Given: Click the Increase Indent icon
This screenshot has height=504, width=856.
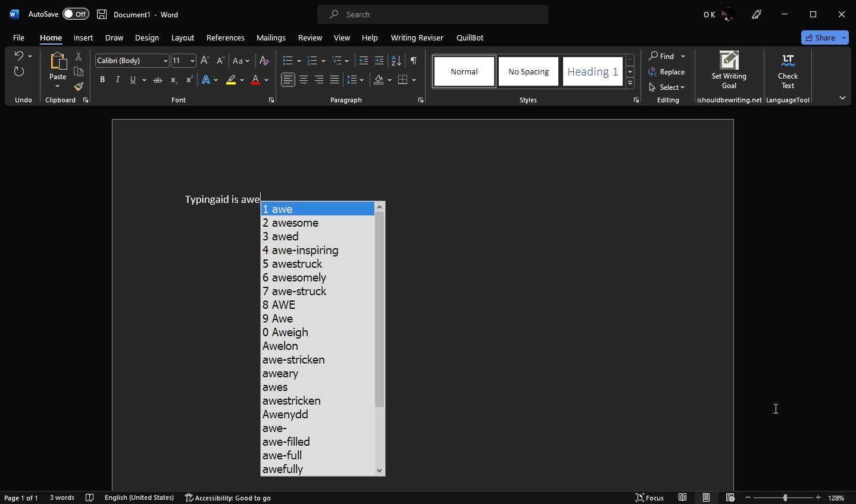Looking at the screenshot, I should coord(379,61).
